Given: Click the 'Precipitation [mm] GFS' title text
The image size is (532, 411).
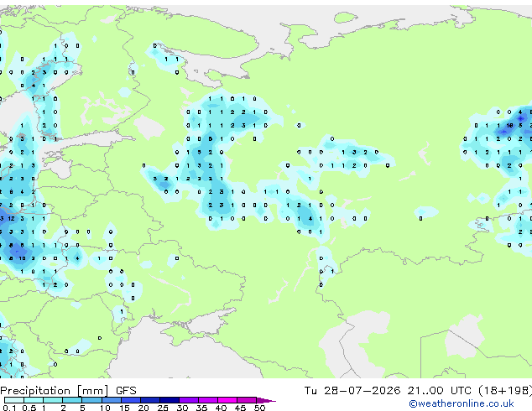Looking at the screenshot, I should point(68,391).
